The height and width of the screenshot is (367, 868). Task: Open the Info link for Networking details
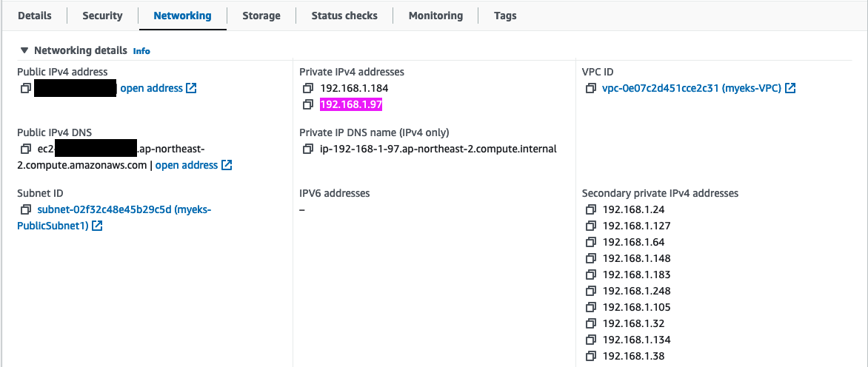pos(141,52)
